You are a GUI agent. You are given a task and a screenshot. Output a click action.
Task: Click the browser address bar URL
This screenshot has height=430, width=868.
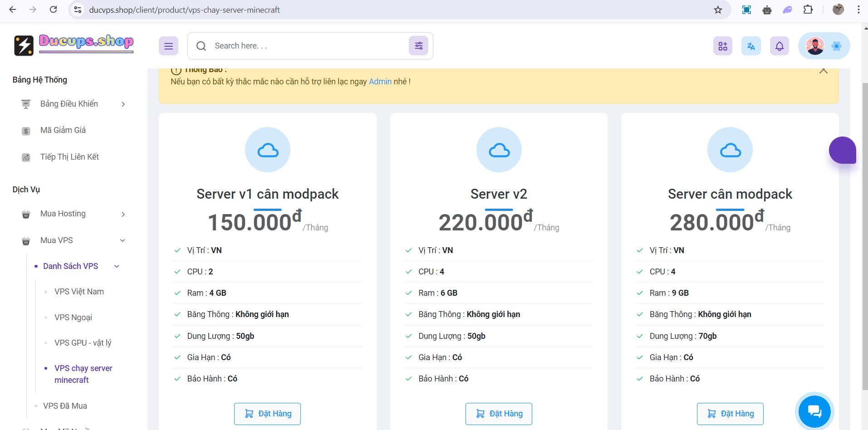pyautogui.click(x=184, y=10)
